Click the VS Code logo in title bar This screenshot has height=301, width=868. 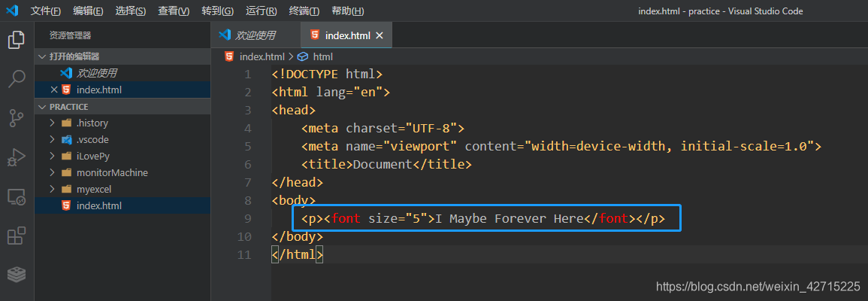click(x=12, y=11)
